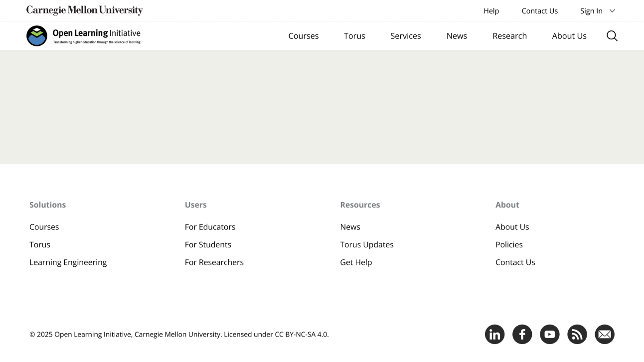Open the Get Help footer link
This screenshot has width=644, height=362.
pos(356,262)
